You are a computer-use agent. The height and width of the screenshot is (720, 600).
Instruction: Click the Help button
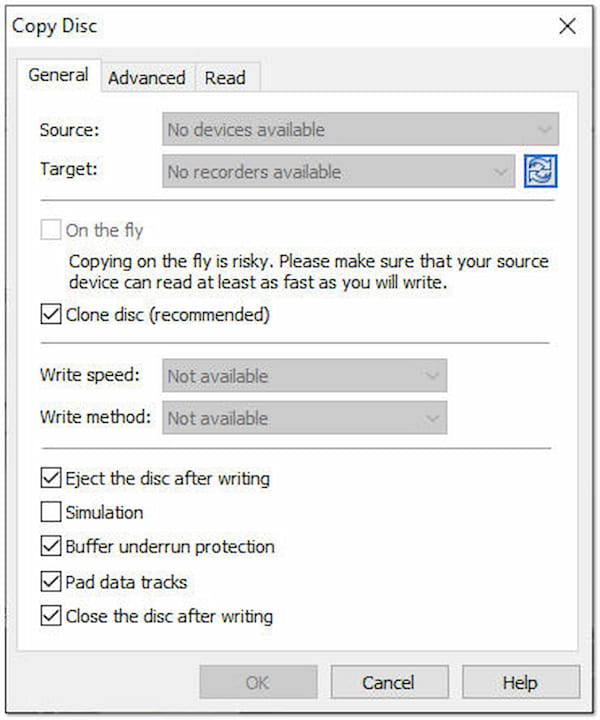(520, 683)
